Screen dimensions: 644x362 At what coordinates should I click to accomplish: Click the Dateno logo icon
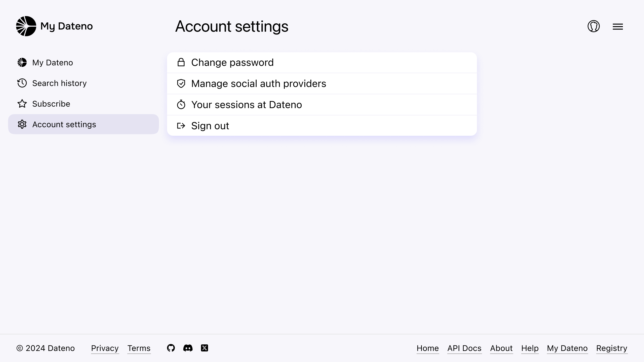pyautogui.click(x=26, y=26)
